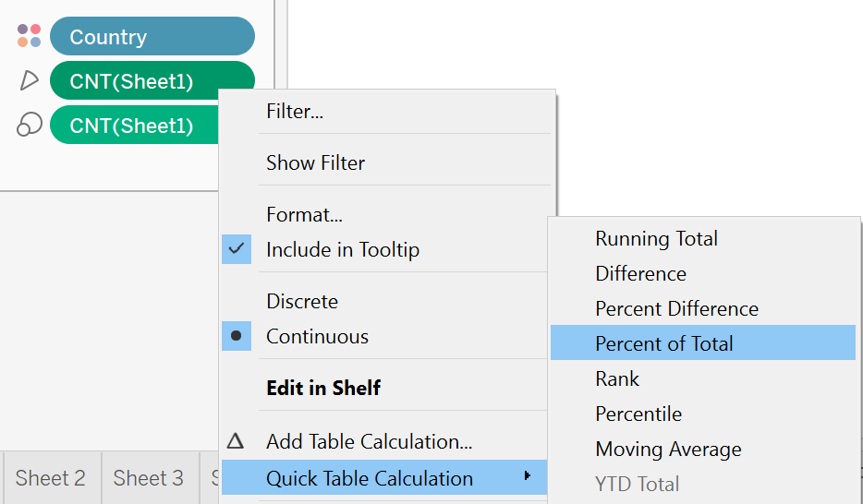Open the Filter... dialog
Screen dimensions: 863x504
[294, 112]
